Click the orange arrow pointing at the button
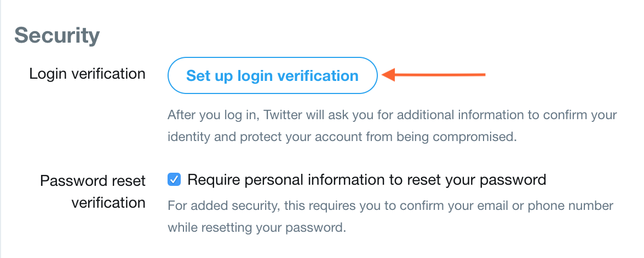Viewport: 644px width, 258px height. click(x=434, y=75)
